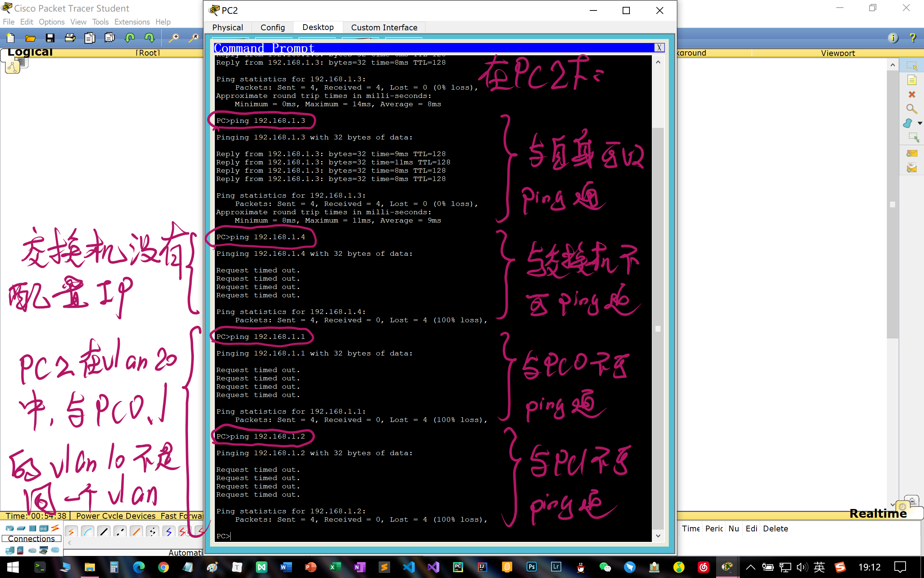Pick the Add Complex PDU envelope
Screen dimensions: 924x578
(912, 168)
